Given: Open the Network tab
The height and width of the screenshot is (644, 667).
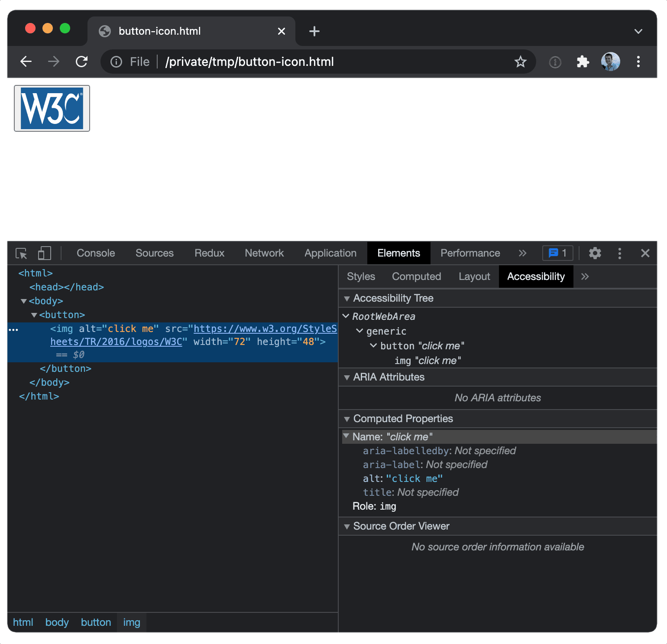Looking at the screenshot, I should click(264, 253).
